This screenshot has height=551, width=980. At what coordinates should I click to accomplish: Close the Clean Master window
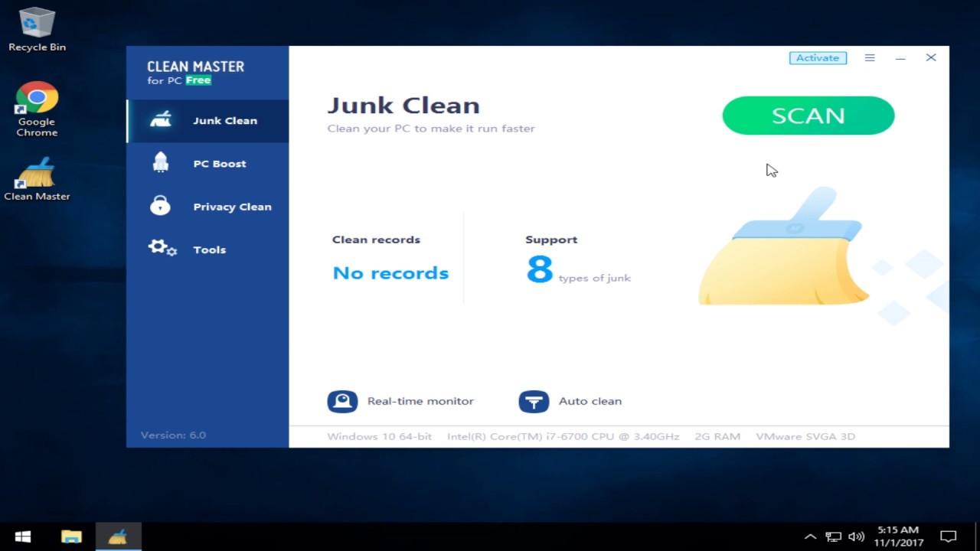(931, 57)
